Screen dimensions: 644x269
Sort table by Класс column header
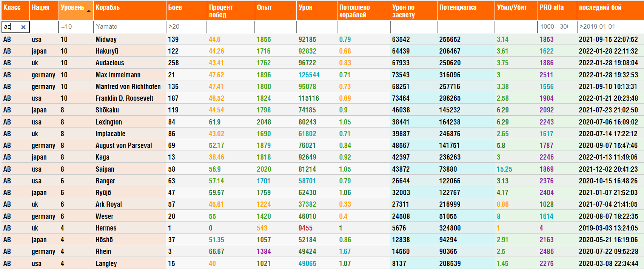12,8
